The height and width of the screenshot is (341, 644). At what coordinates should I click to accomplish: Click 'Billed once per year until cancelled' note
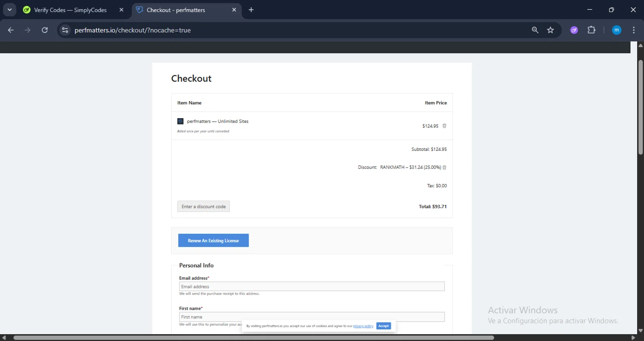(x=203, y=131)
